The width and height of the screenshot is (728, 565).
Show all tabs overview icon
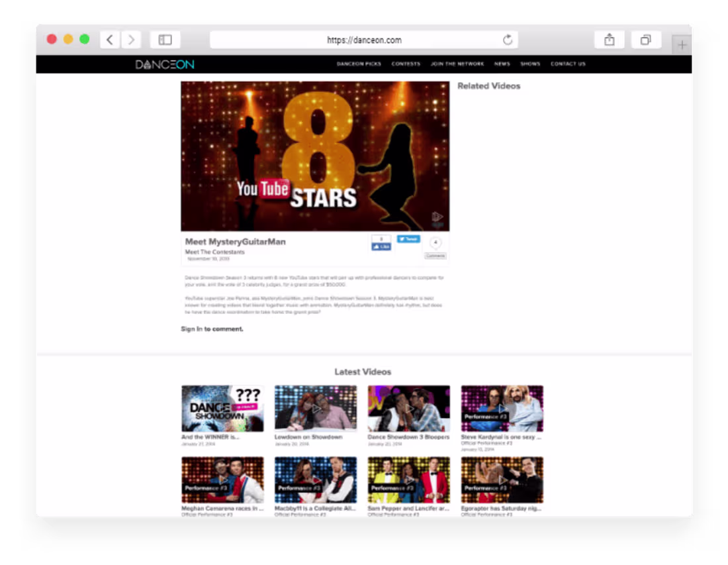pos(646,40)
